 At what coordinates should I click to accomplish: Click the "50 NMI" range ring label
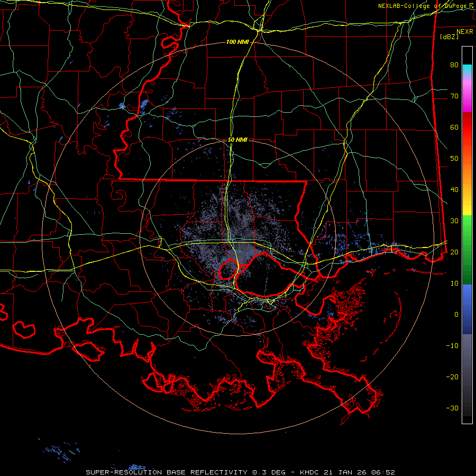coord(237,140)
